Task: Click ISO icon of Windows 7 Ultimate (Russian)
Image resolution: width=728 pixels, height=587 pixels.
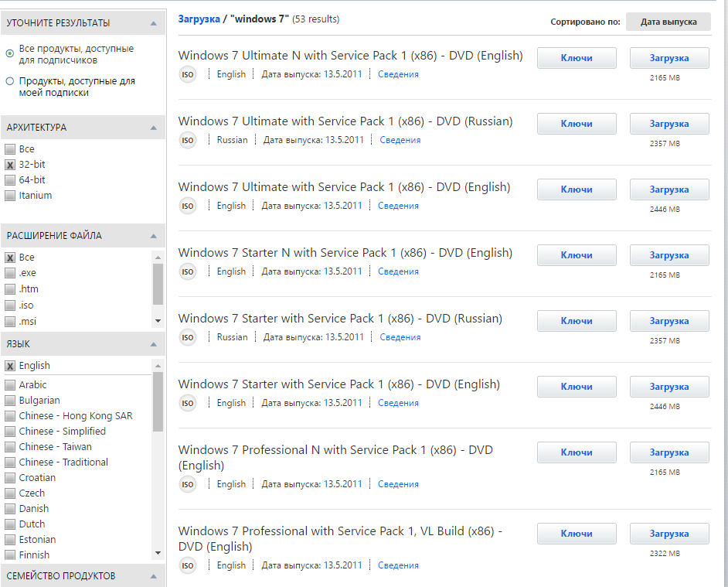Action: coord(188,140)
